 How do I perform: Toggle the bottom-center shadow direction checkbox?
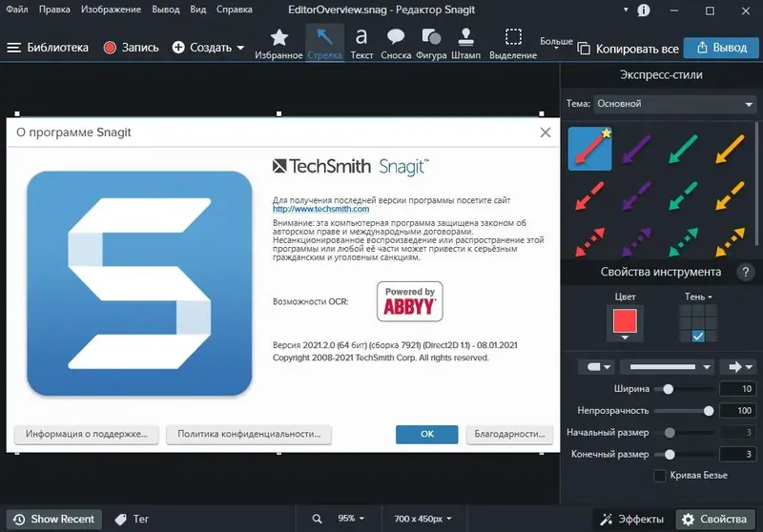coord(698,336)
